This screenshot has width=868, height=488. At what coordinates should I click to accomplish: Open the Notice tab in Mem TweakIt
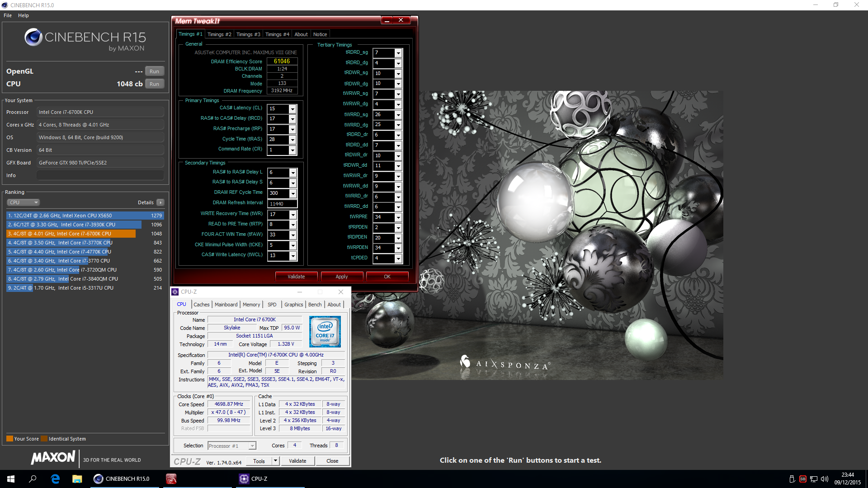320,34
